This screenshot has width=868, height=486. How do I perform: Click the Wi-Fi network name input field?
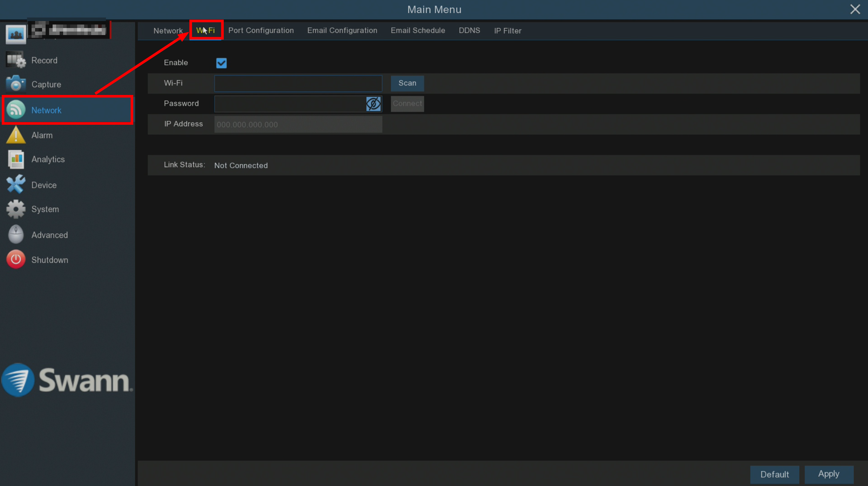click(298, 83)
